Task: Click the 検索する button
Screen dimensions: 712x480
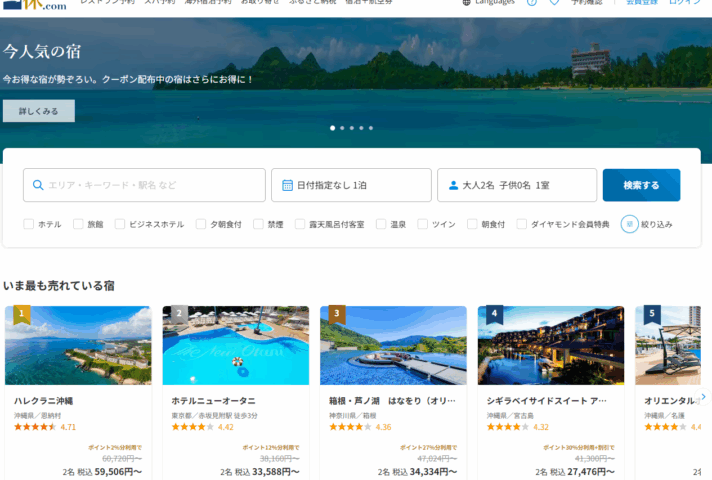Action: 641,185
